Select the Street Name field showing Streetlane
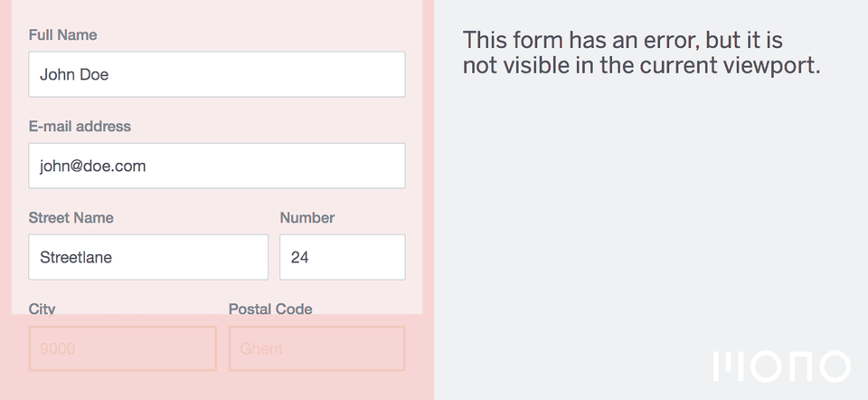868x400 pixels. point(148,257)
